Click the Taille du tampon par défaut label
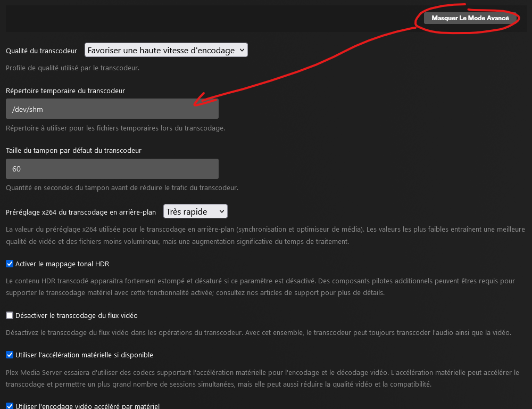This screenshot has width=532, height=409. click(x=73, y=151)
